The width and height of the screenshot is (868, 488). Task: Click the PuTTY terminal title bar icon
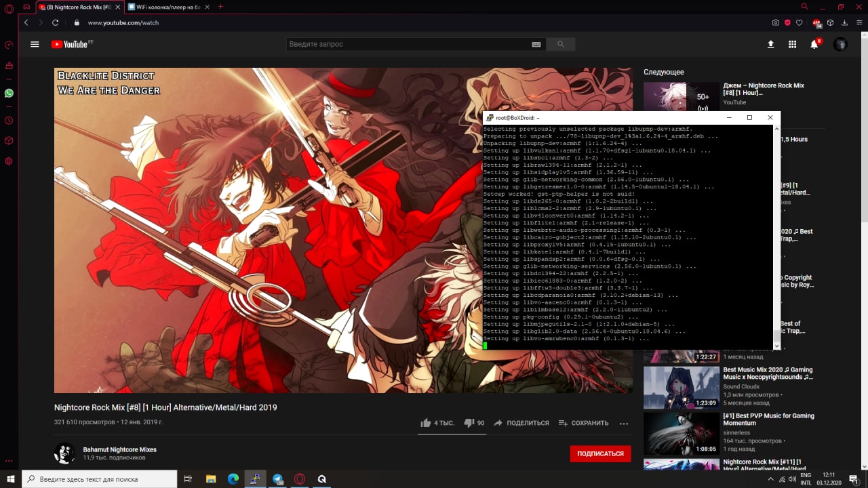(490, 117)
